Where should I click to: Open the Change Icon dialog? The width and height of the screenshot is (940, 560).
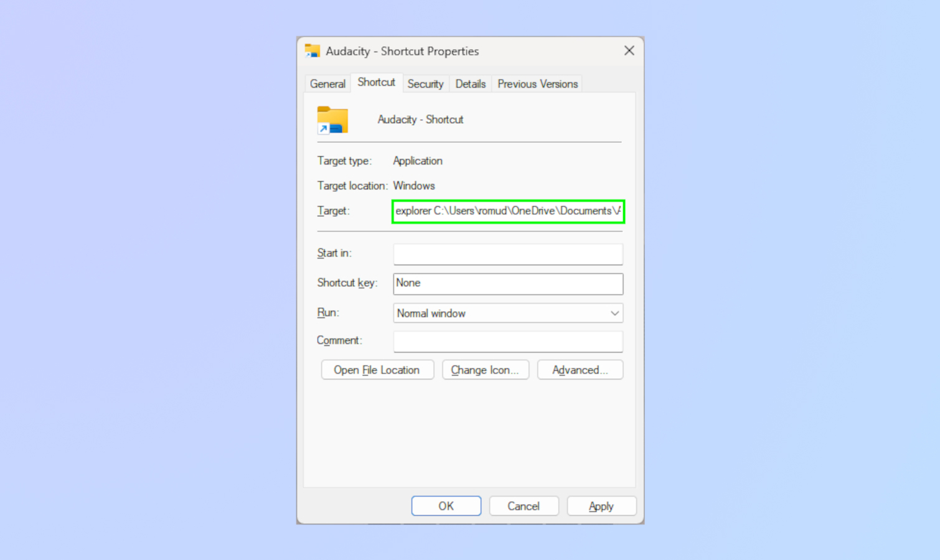(486, 370)
